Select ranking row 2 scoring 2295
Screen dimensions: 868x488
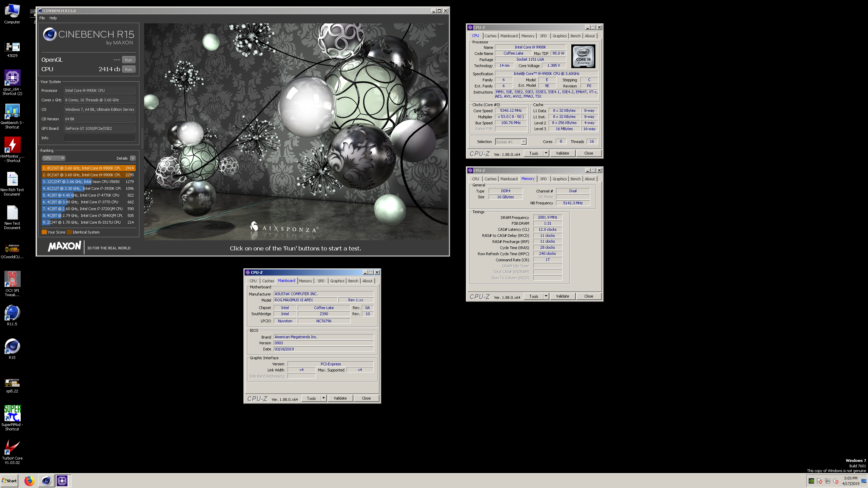click(x=88, y=175)
